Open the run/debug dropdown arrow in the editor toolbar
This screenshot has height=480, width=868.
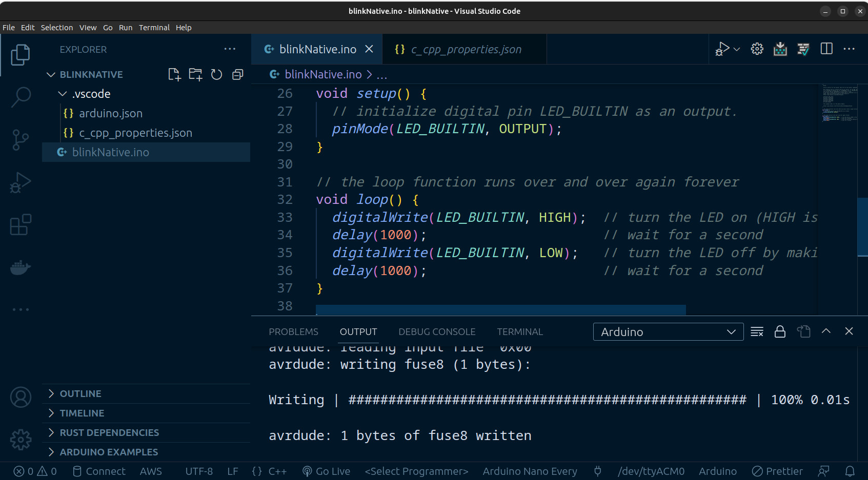point(737,49)
